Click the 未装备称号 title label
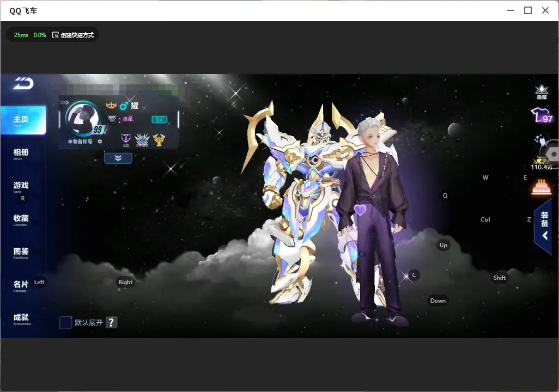Viewport: 559px width, 392px height. pos(80,142)
